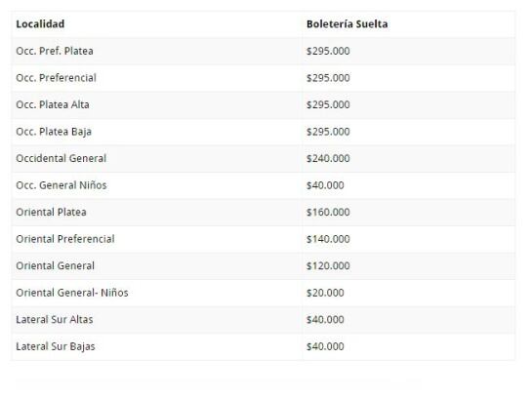Viewport: 532px width, 398px height.
Task: Select the Occ. Platea Baja row
Action: tap(264, 132)
